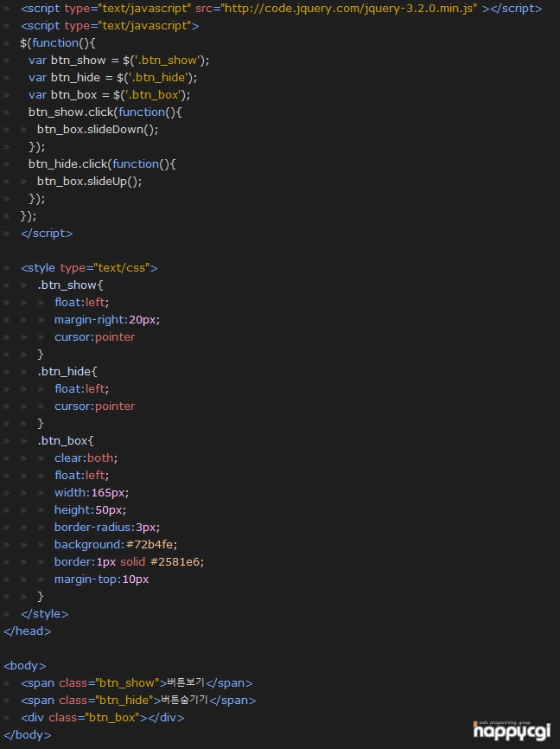Click "cursor:pointer" inside the .btn_hide rule
The image size is (560, 749).
(94, 406)
